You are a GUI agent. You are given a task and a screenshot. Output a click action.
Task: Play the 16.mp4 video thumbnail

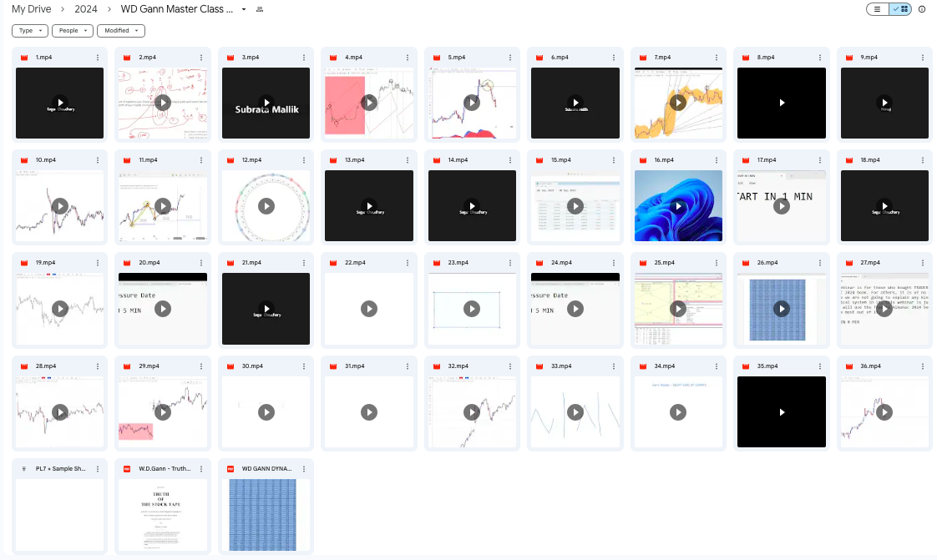tap(678, 205)
